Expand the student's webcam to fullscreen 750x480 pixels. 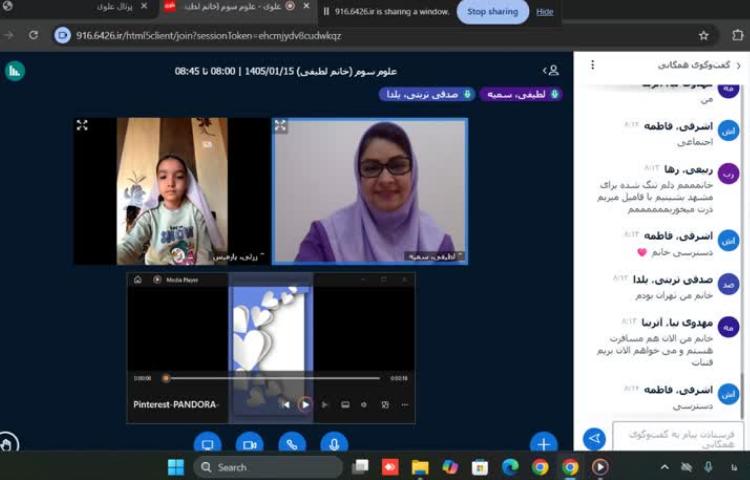[82, 125]
